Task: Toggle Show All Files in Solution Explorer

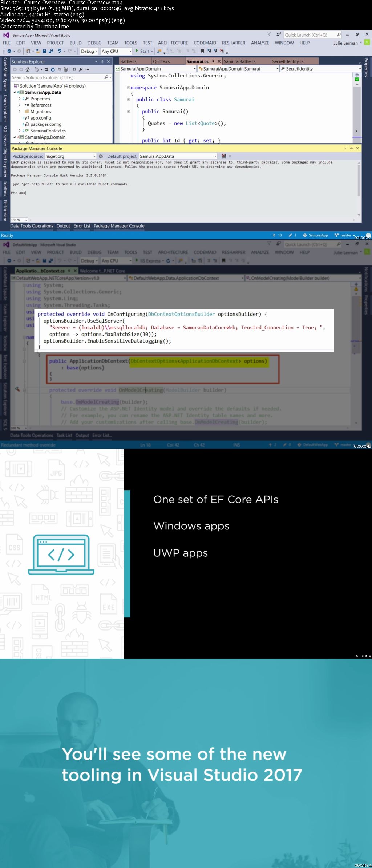Action: pyautogui.click(x=66, y=69)
